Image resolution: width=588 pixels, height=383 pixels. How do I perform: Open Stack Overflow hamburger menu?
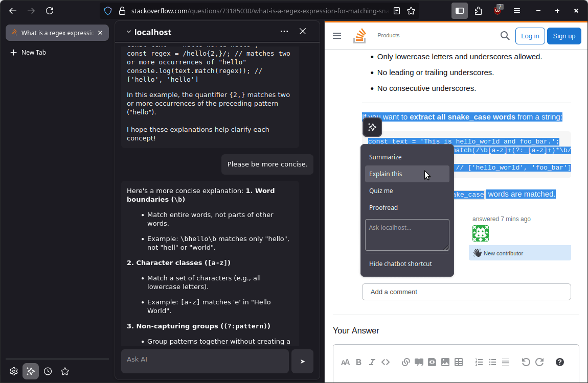point(337,36)
